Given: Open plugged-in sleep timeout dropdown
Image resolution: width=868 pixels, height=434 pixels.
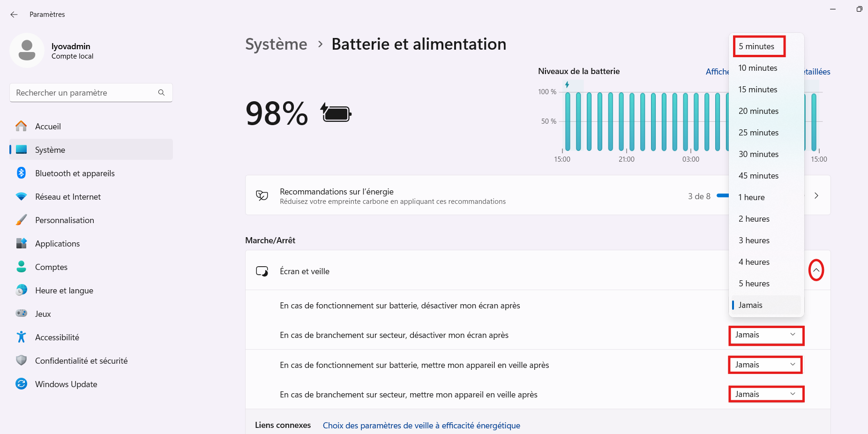Looking at the screenshot, I should 766,394.
